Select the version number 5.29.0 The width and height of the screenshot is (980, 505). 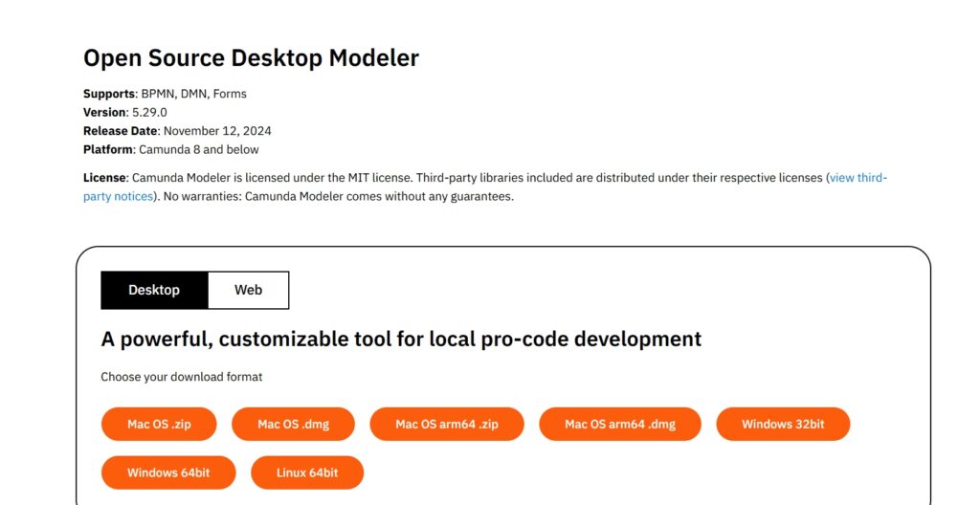pyautogui.click(x=149, y=113)
